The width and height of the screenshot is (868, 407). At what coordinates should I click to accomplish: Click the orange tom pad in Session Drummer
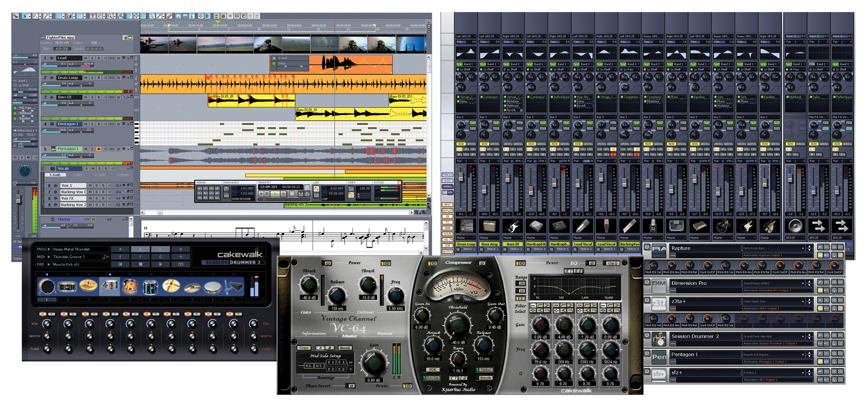coord(130,287)
